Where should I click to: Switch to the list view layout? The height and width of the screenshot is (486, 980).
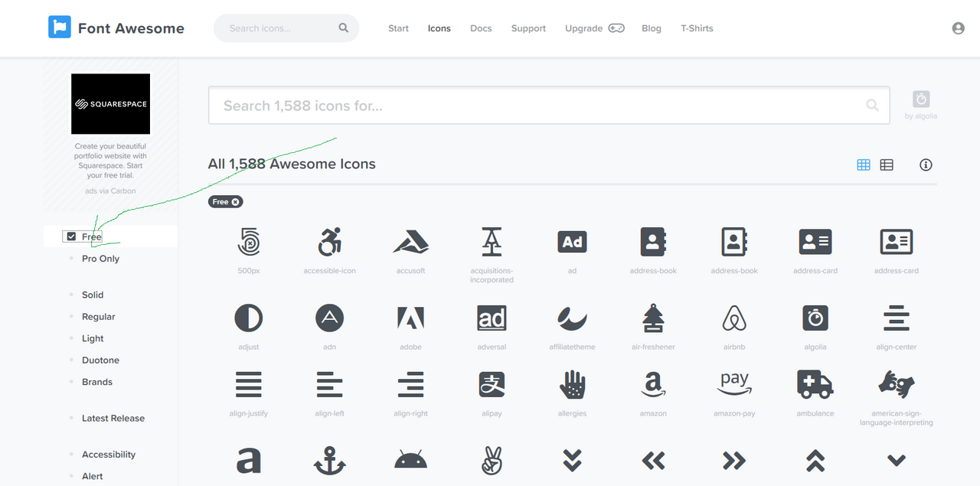tap(887, 165)
